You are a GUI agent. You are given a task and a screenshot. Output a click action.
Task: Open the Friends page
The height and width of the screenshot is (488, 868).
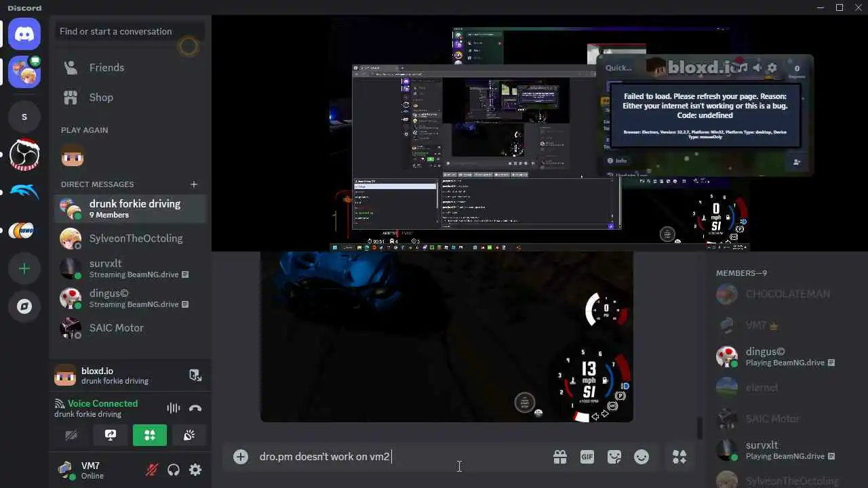click(130, 68)
